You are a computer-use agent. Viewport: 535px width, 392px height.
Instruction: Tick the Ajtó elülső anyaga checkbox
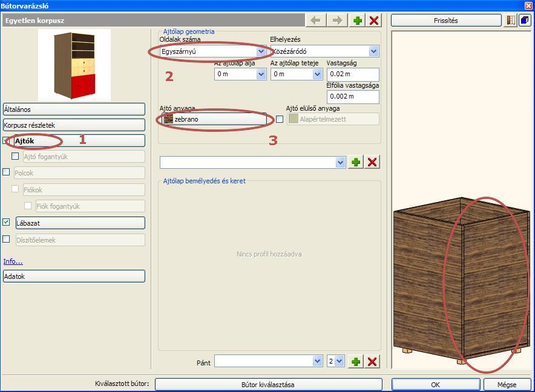tap(280, 119)
